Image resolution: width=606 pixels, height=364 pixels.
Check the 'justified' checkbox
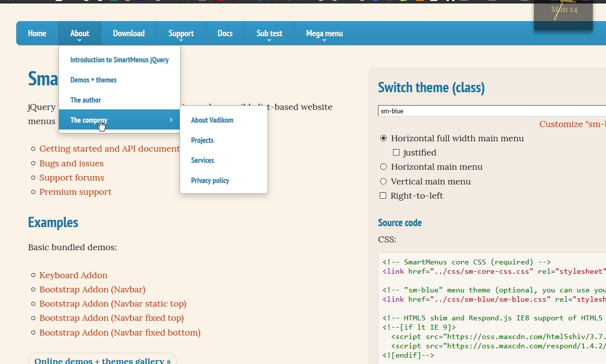(x=396, y=153)
